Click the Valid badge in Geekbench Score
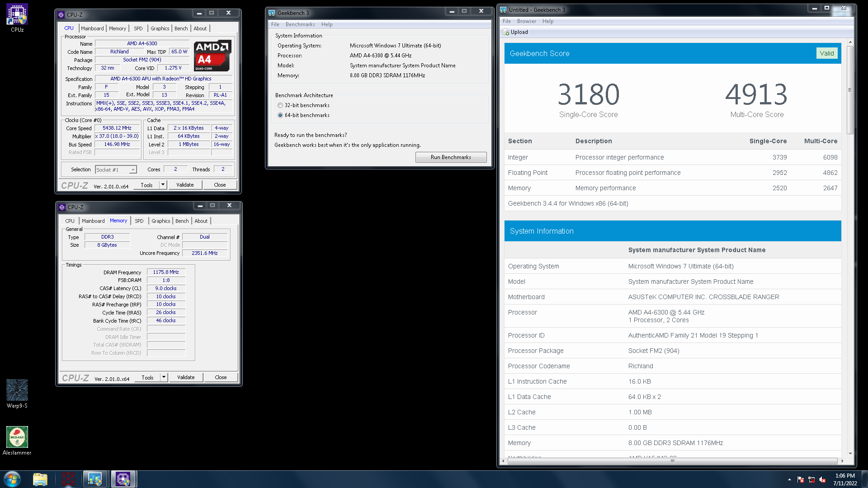868x488 pixels. [827, 53]
